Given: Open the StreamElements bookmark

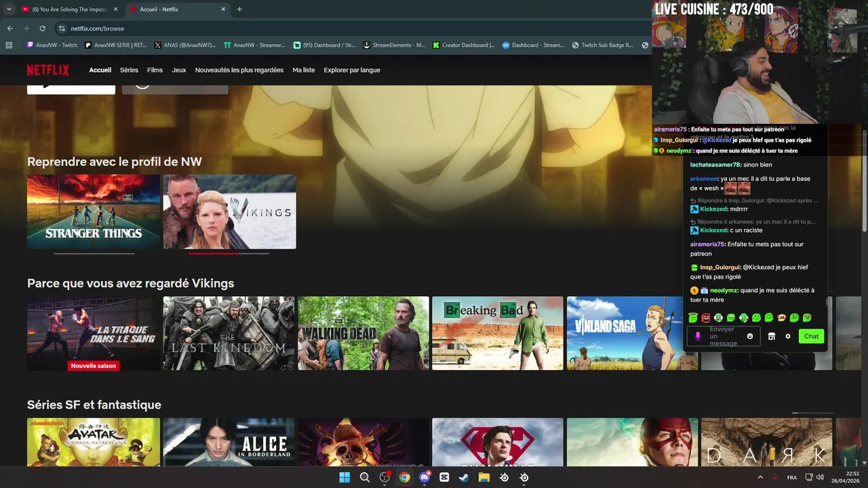Looking at the screenshot, I should (x=394, y=45).
